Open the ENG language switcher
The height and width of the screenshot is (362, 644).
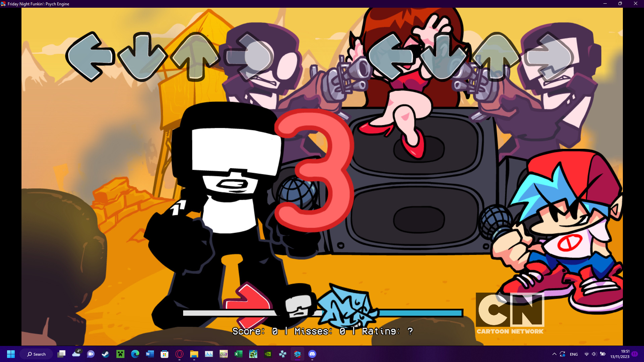pyautogui.click(x=574, y=354)
